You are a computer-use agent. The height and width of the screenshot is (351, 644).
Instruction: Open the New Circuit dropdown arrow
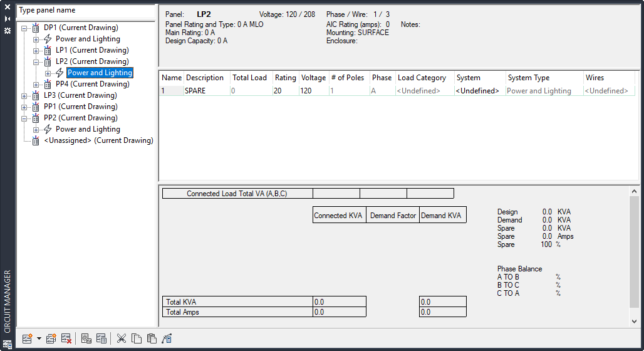pyautogui.click(x=39, y=338)
